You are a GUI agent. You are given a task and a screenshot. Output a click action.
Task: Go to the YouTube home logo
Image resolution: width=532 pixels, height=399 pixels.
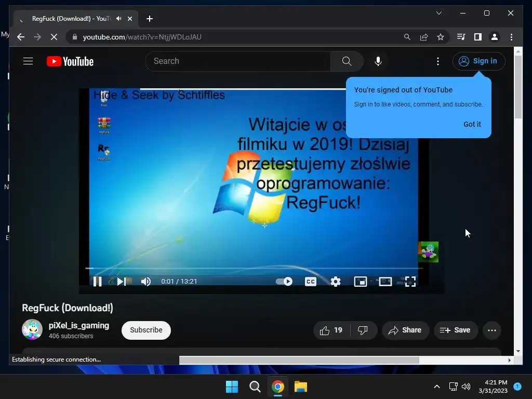[70, 61]
